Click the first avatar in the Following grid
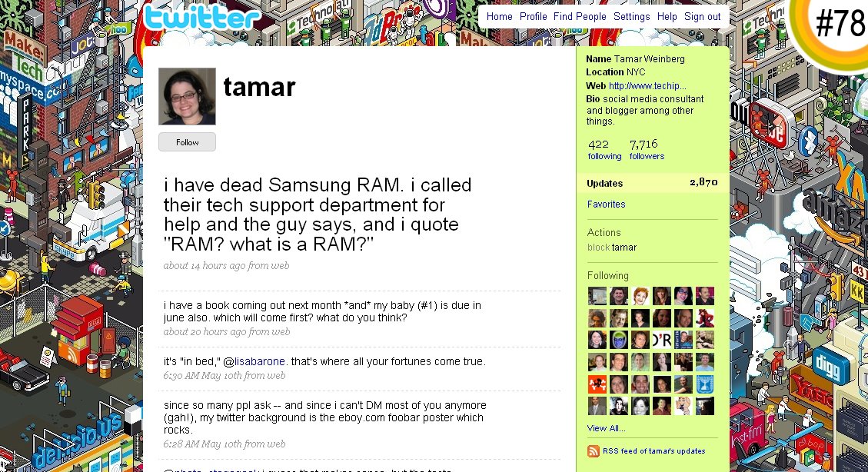This screenshot has width=868, height=472. (597, 295)
